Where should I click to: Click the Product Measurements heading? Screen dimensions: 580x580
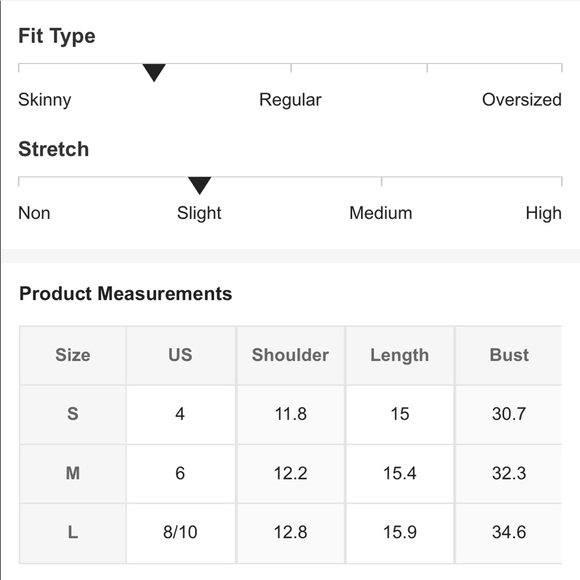(125, 294)
